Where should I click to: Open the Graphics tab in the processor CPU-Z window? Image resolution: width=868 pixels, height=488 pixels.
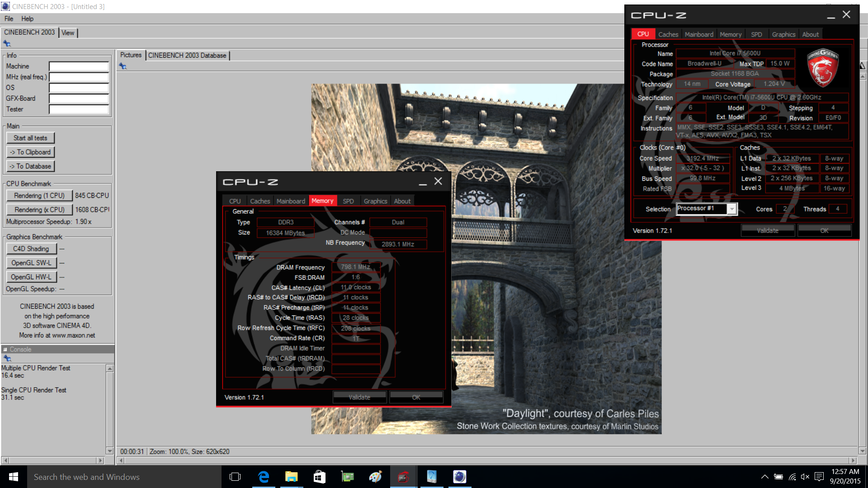[x=783, y=34]
